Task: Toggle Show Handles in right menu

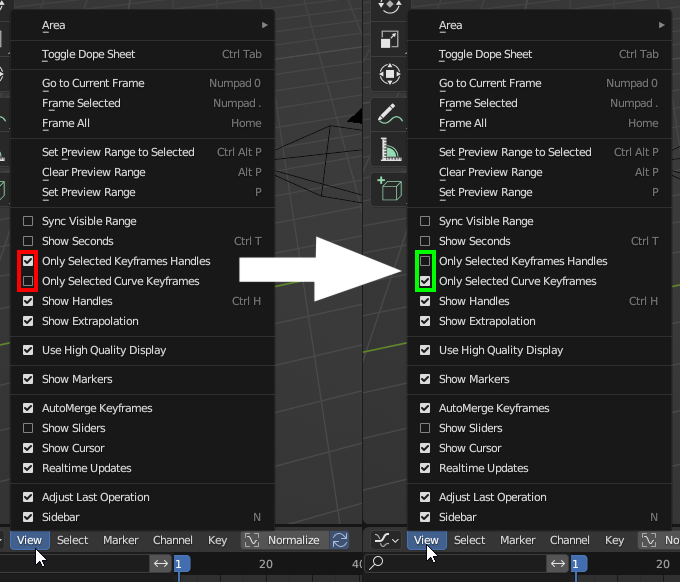Action: point(425,301)
